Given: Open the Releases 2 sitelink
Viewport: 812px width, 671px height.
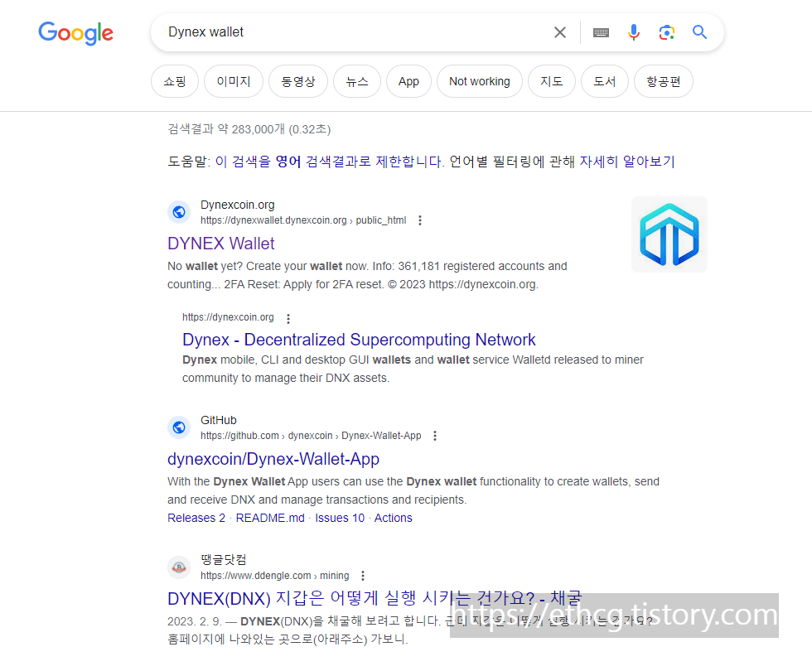Looking at the screenshot, I should coord(196,519).
